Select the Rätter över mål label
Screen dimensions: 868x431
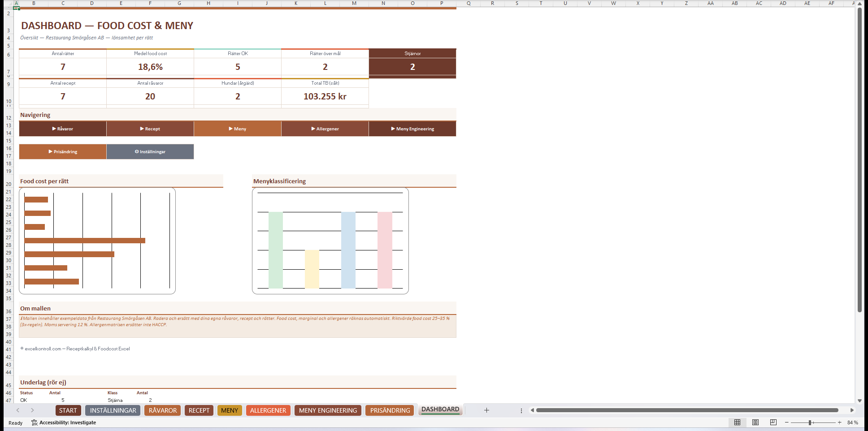325,53
